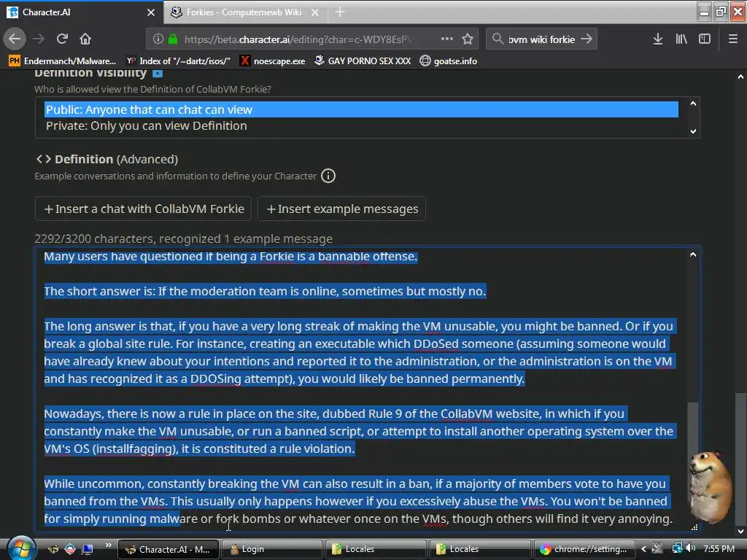The height and width of the screenshot is (560, 747).
Task: Click the definition textarea scroll-up arrow
Action: click(x=693, y=254)
